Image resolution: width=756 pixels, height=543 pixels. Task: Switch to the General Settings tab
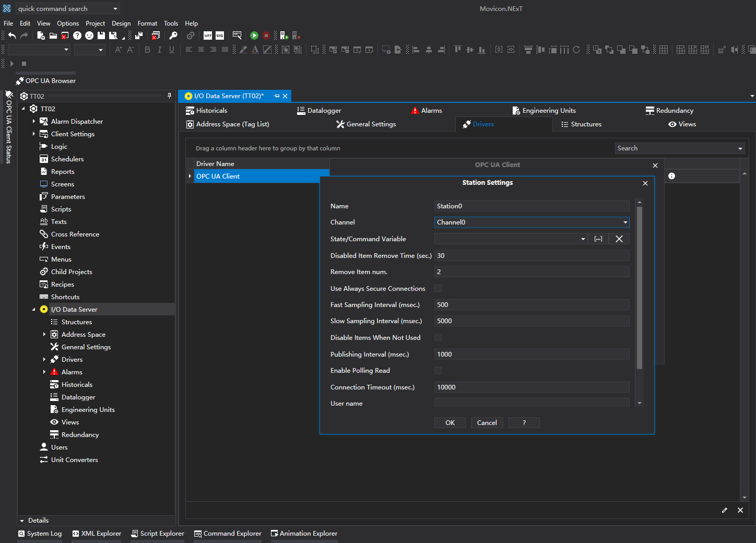coord(366,124)
